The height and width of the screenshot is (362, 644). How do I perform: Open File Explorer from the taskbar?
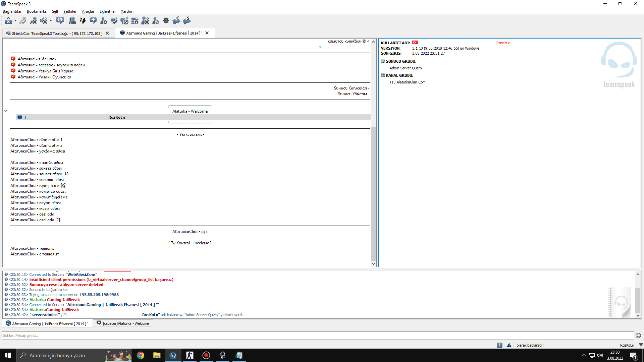click(x=157, y=355)
